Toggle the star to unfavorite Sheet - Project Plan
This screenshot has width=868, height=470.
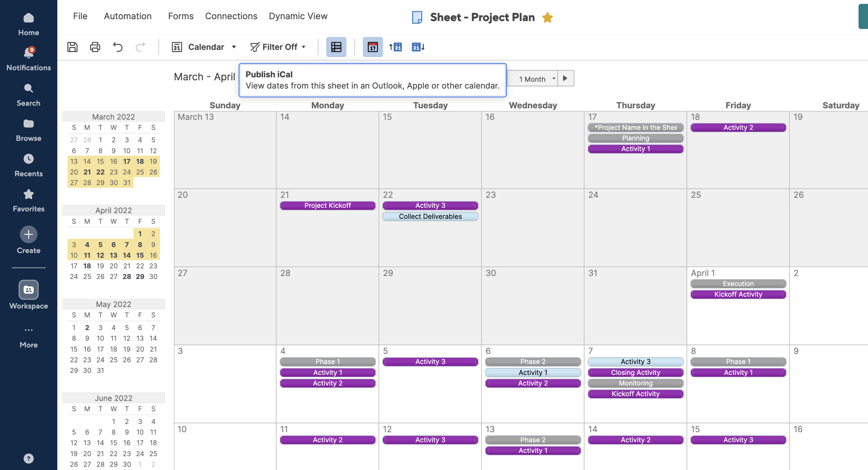(x=548, y=17)
